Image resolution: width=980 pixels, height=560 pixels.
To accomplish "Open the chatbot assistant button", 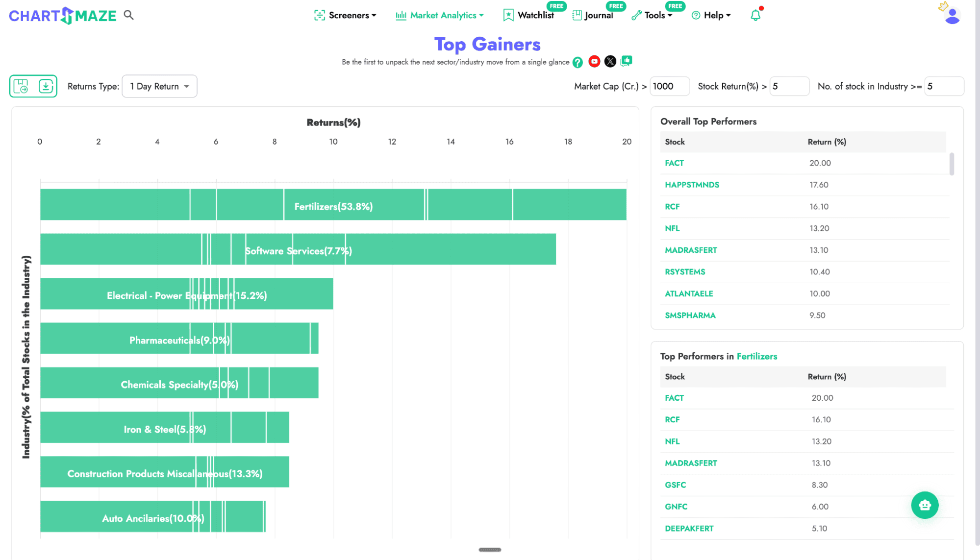I will click(x=925, y=505).
